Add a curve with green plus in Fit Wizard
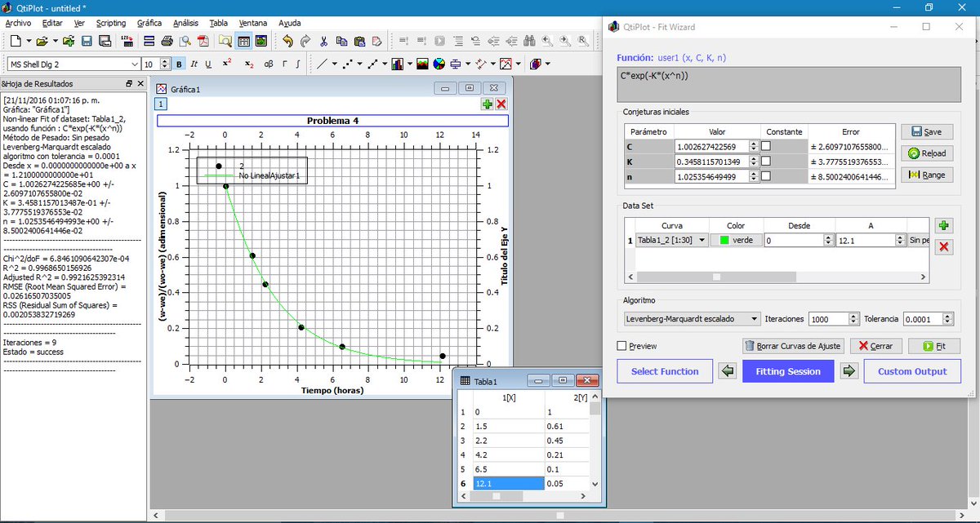The width and height of the screenshot is (980, 523). [944, 226]
